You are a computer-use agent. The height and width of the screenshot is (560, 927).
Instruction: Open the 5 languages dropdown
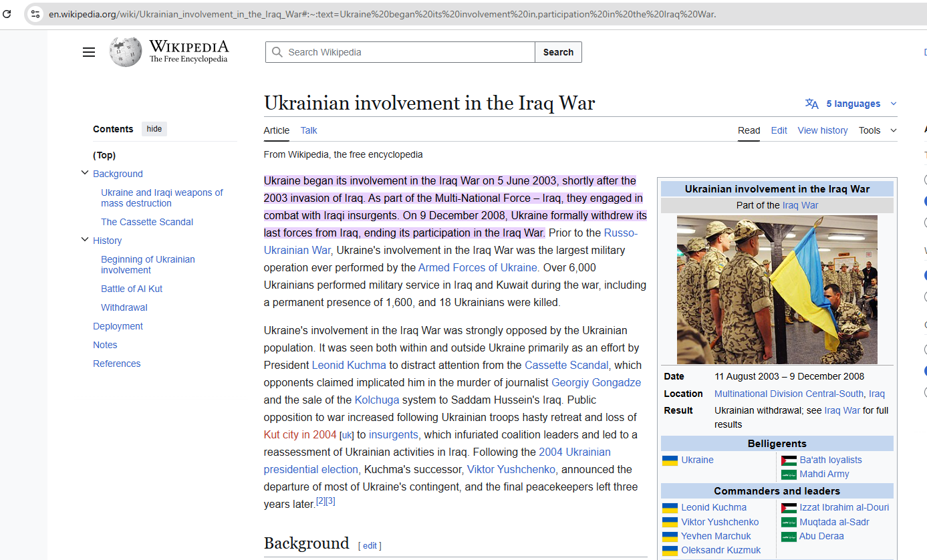pyautogui.click(x=852, y=104)
